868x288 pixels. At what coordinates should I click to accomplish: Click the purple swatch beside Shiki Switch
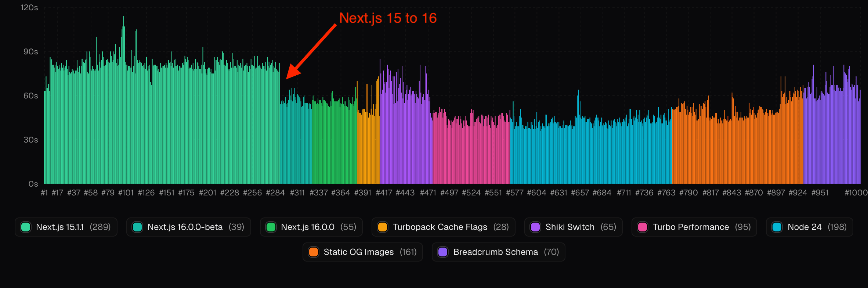[535, 227]
